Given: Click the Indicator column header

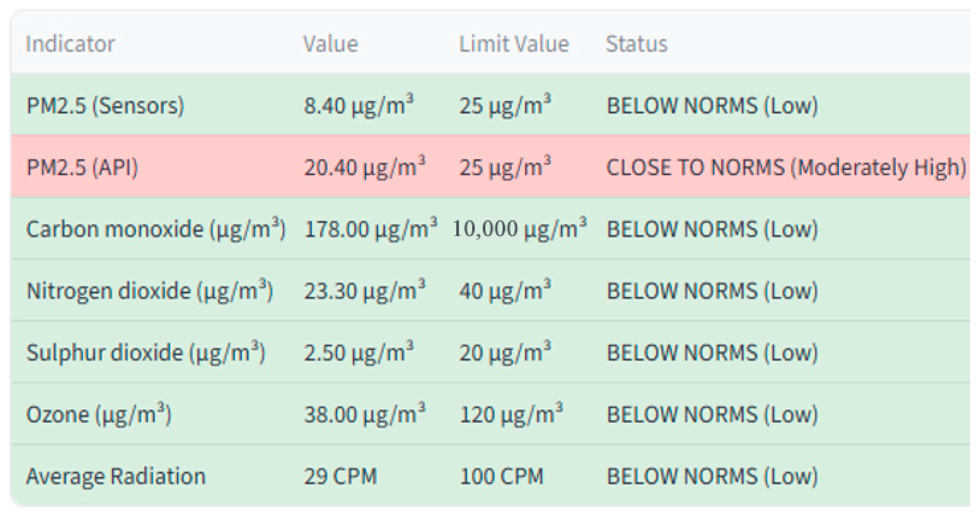Looking at the screenshot, I should [70, 44].
